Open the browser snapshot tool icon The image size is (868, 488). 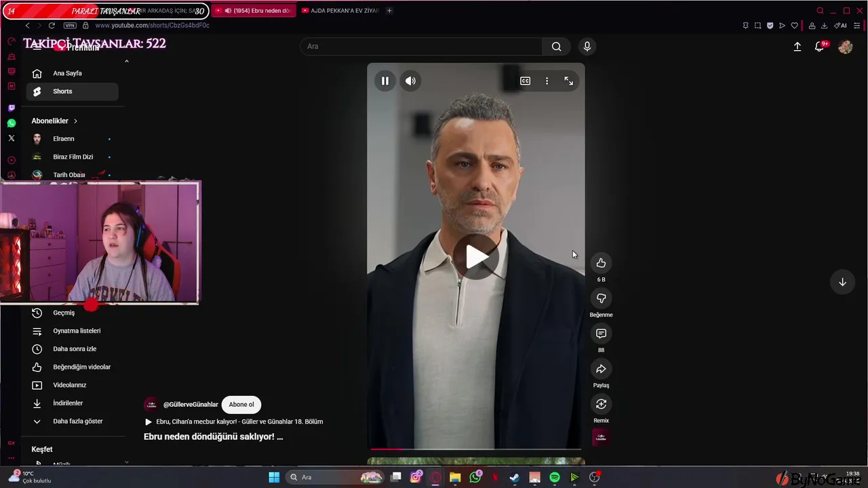[x=757, y=26]
